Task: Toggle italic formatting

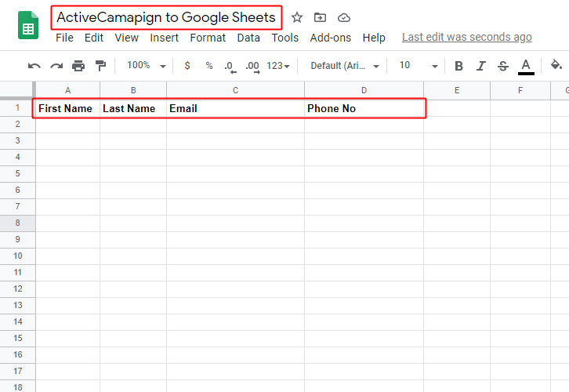Action: tap(480, 66)
